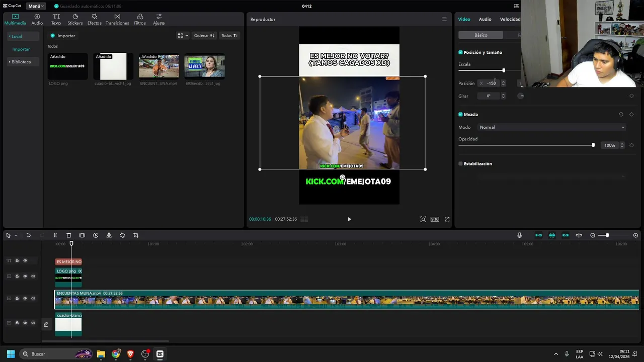Open the Ajuste tab

coord(159,19)
